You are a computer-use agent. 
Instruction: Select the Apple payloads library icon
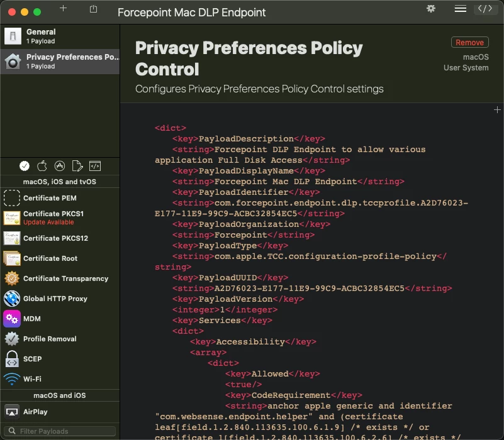42,166
